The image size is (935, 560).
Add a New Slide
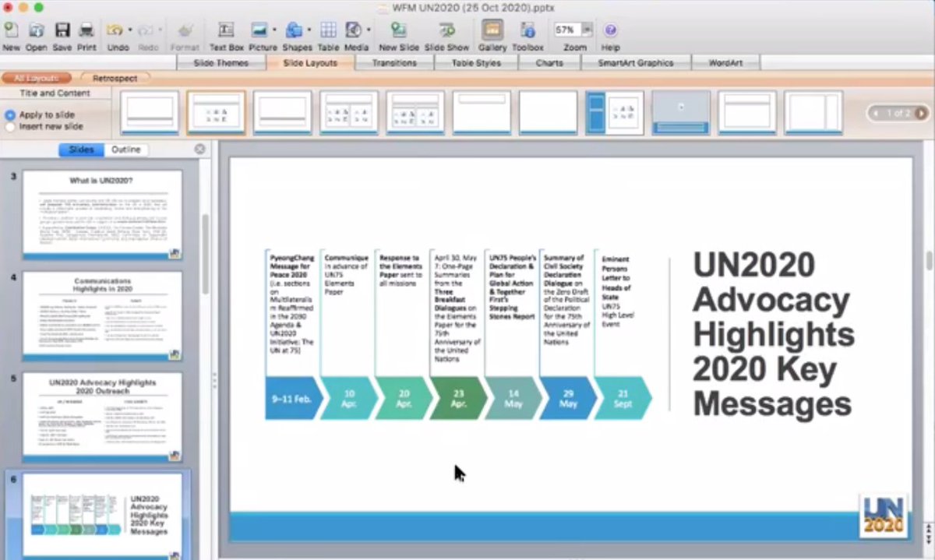399,30
